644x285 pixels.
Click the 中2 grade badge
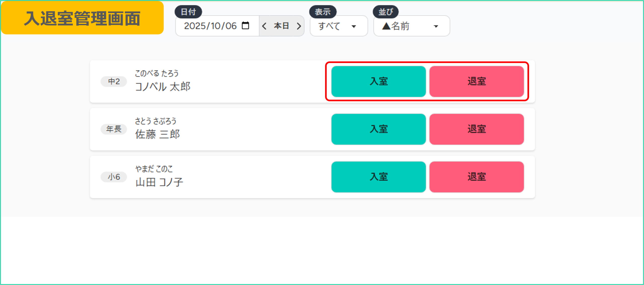point(114,81)
